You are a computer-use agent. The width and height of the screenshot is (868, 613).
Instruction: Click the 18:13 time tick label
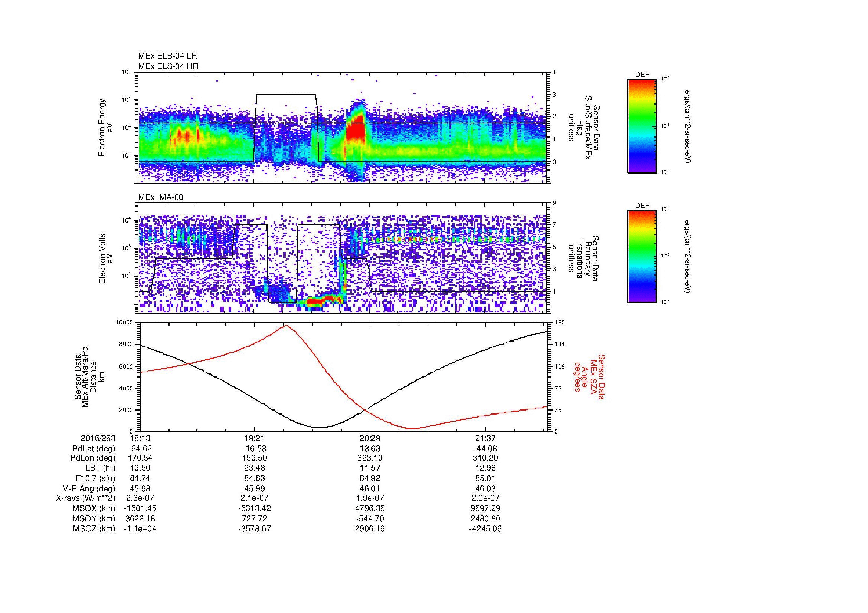(x=140, y=438)
